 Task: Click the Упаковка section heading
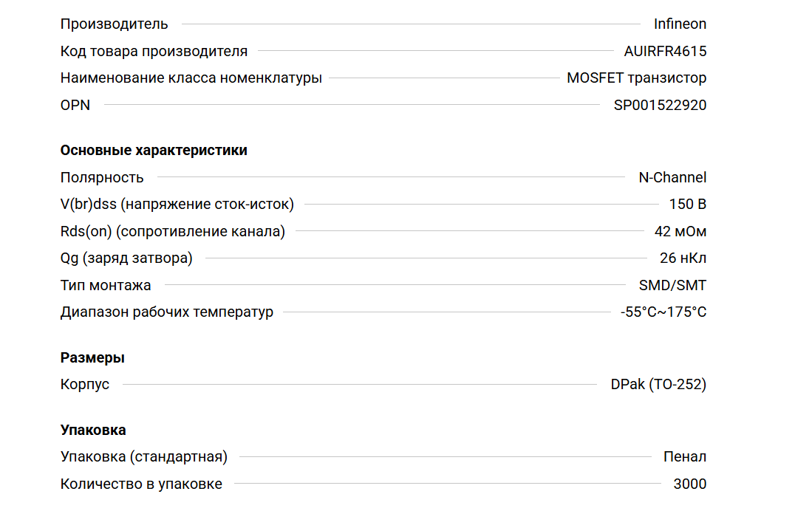(x=93, y=430)
